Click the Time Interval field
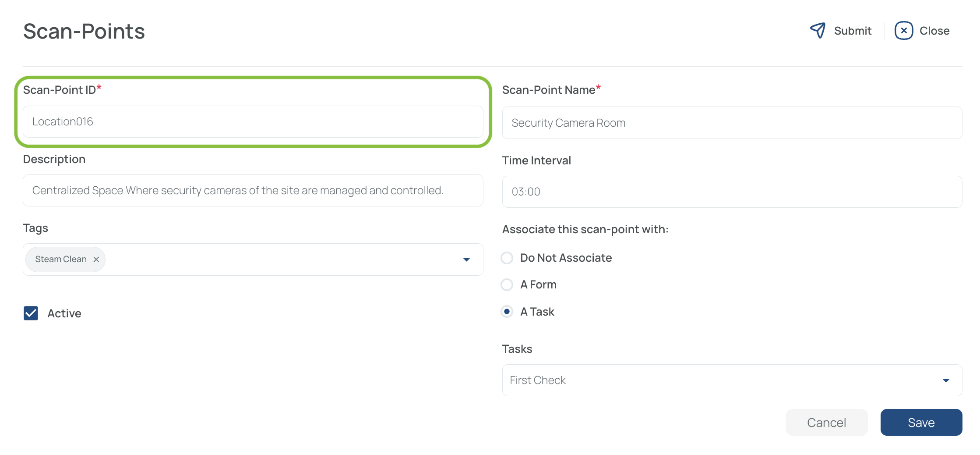The width and height of the screenshot is (980, 455). click(732, 192)
